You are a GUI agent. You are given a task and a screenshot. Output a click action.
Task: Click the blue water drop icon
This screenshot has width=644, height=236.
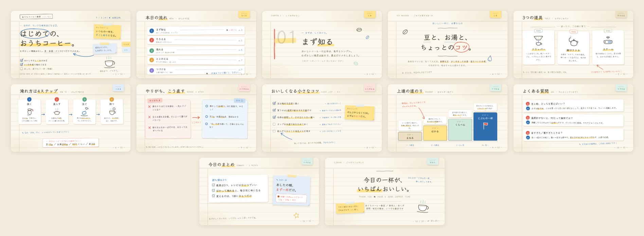tap(490, 58)
